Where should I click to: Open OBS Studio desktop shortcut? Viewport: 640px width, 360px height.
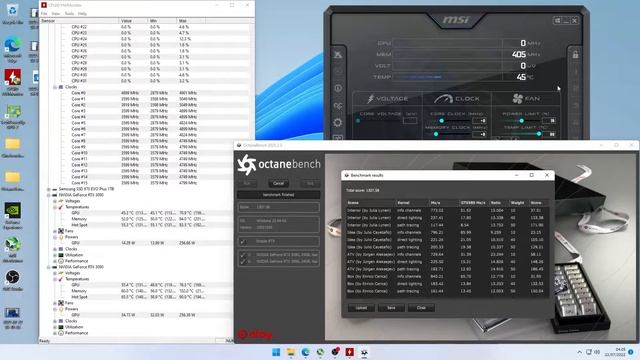point(13,280)
